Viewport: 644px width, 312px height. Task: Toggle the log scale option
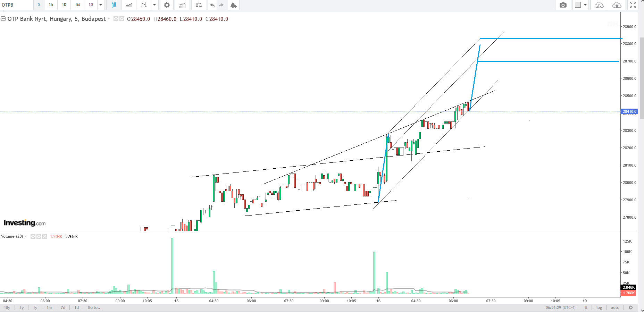tap(599, 307)
